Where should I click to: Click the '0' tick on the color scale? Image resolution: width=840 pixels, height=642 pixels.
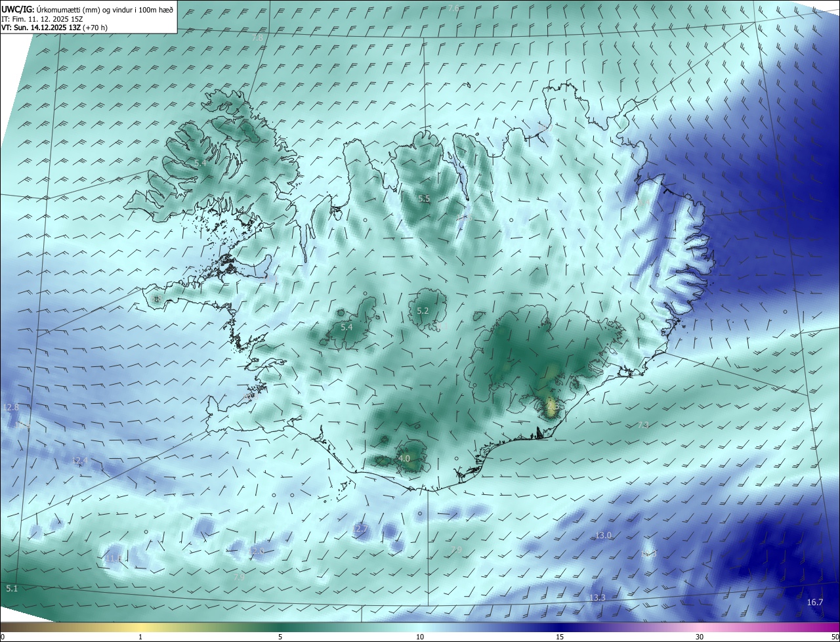coord(3,637)
